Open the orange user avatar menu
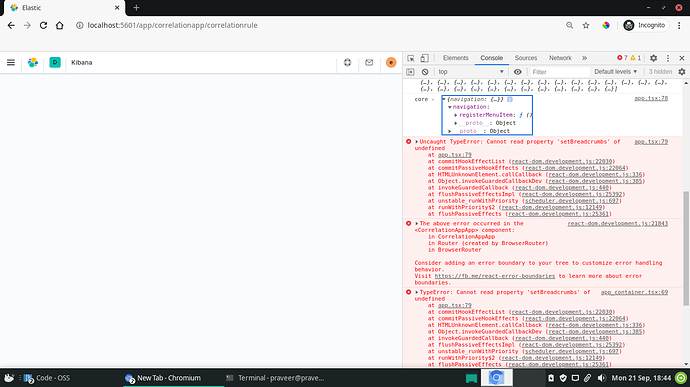This screenshot has width=690, height=387. (x=391, y=63)
